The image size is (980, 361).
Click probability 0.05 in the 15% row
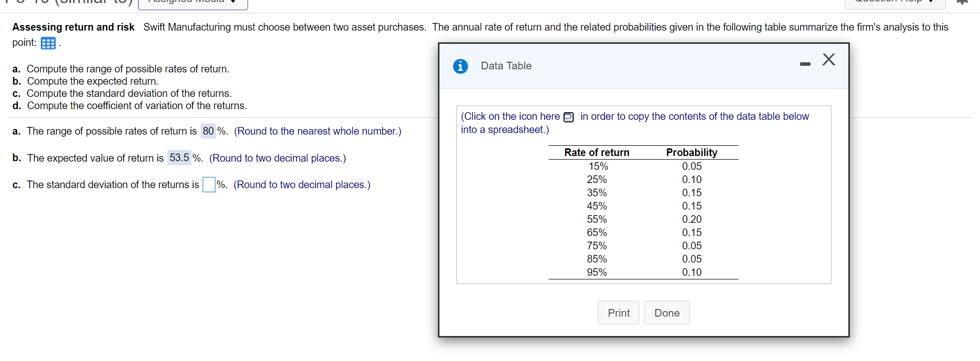point(692,166)
